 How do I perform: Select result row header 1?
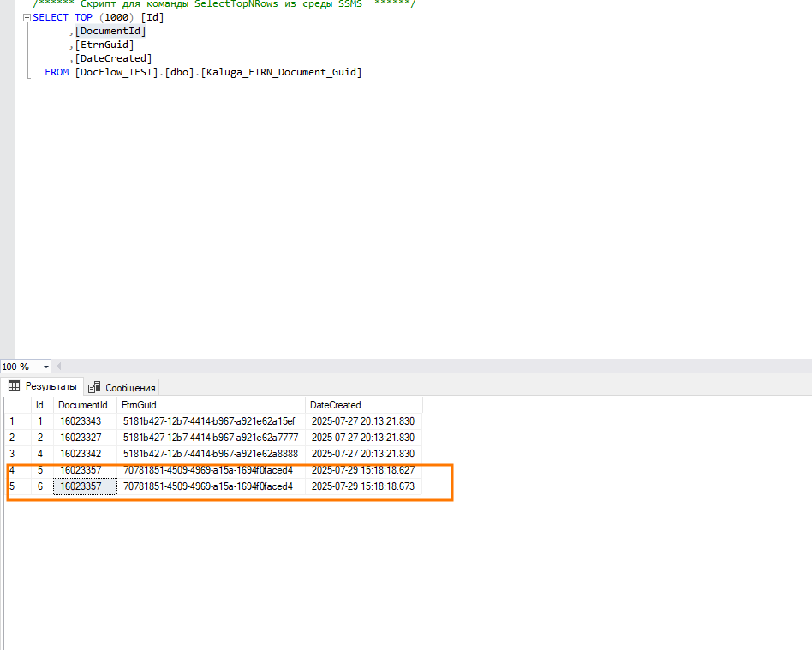[x=18, y=421]
